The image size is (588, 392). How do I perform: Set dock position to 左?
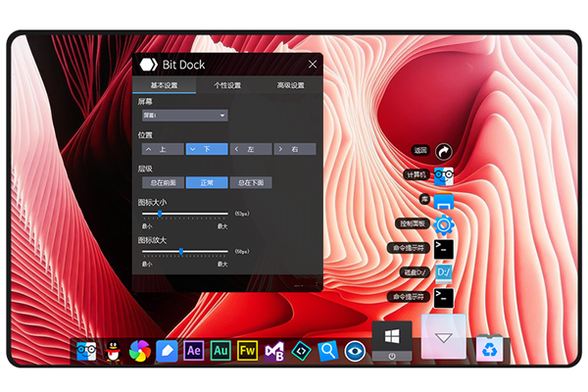point(251,149)
